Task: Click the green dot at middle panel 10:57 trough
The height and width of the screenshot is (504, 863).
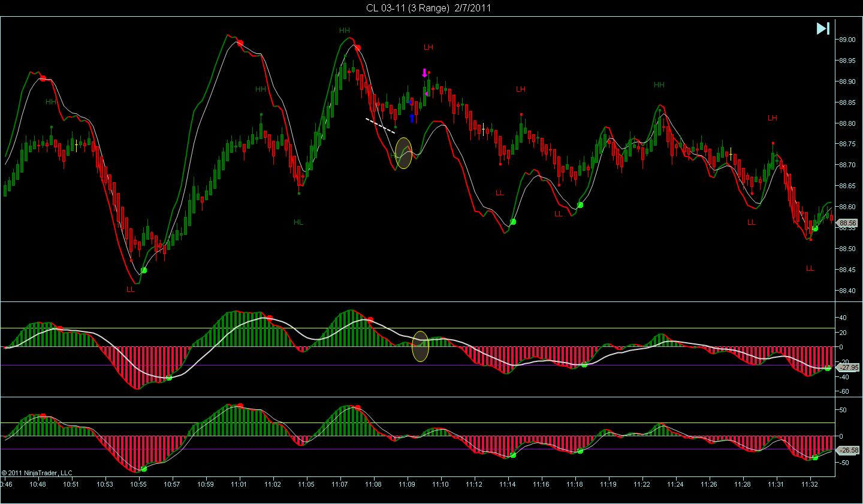Action: click(x=169, y=378)
